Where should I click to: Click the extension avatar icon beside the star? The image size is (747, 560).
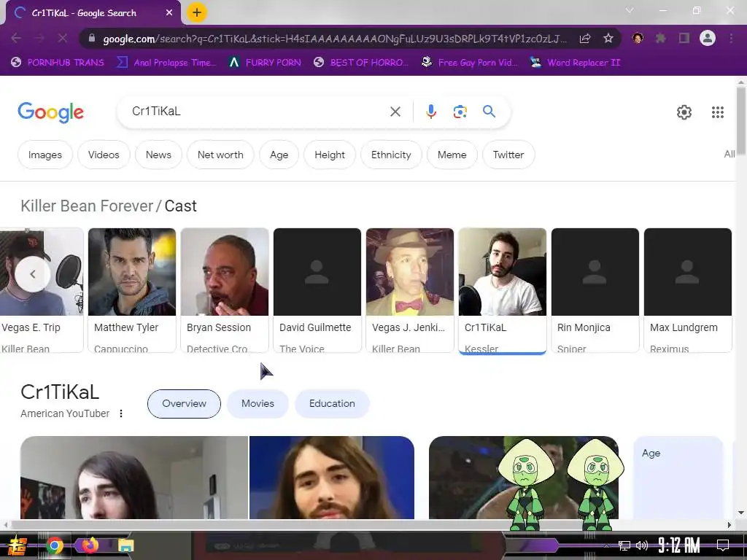pyautogui.click(x=638, y=38)
